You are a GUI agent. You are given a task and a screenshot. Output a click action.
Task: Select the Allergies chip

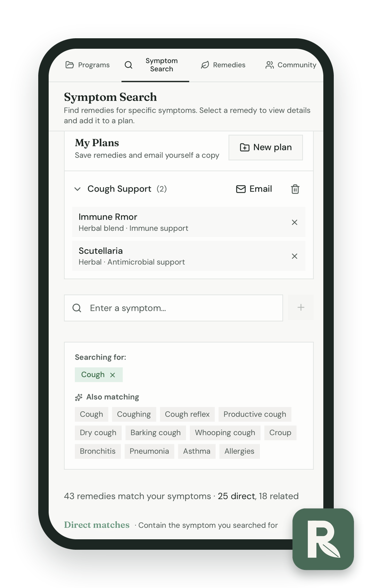240,451
